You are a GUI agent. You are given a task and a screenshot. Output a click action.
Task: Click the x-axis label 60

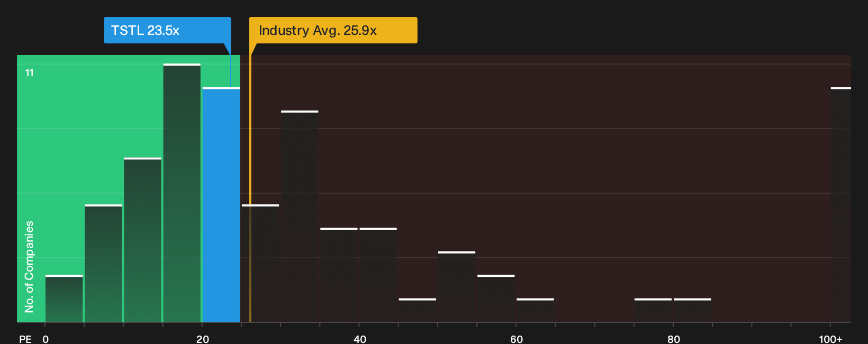517,339
